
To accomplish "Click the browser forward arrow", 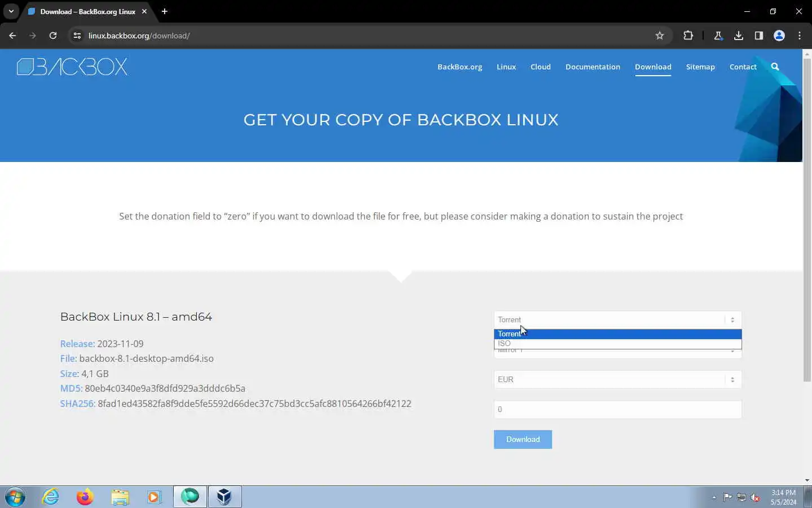I will [x=33, y=36].
